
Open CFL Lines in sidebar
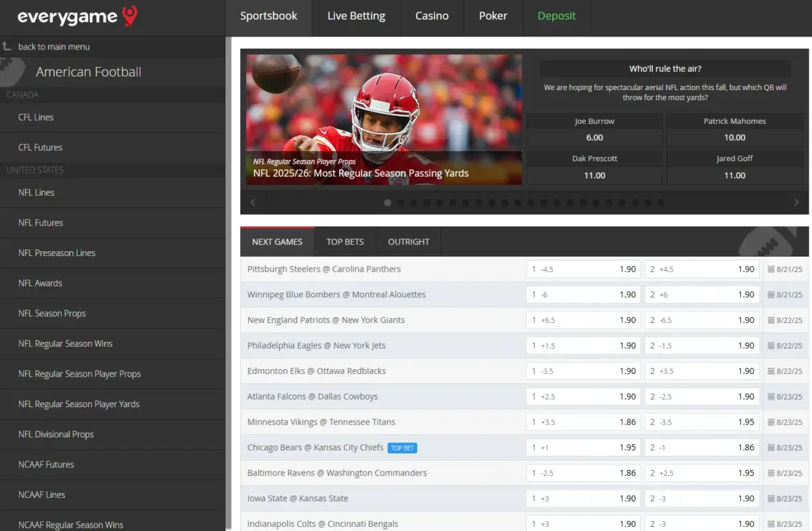pos(112,117)
